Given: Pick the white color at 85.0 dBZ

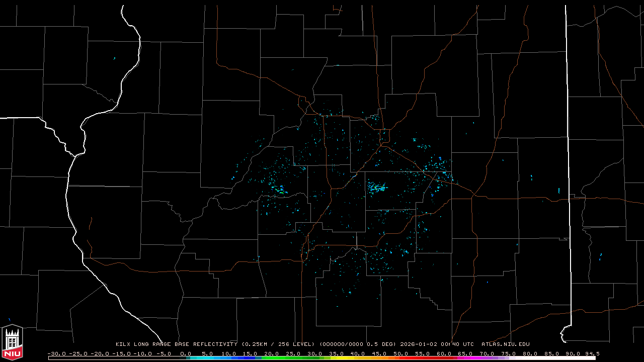Looking at the screenshot, I should click(552, 358).
